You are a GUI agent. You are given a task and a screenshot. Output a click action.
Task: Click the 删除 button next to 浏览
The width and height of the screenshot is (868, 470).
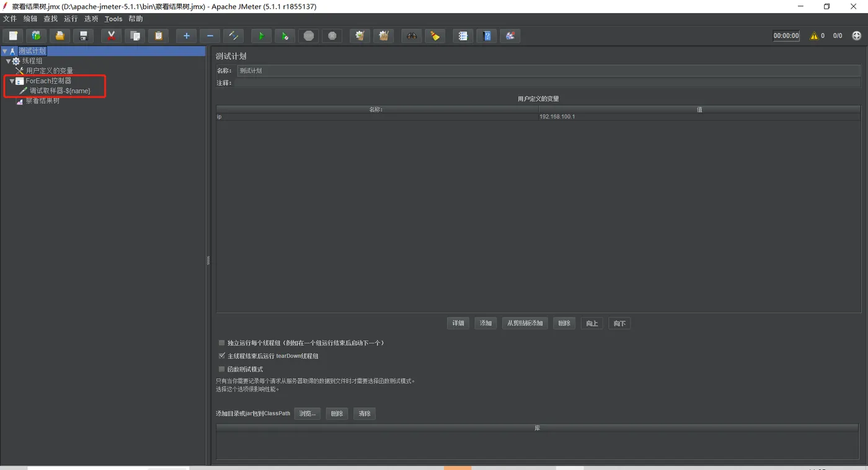[x=337, y=414]
